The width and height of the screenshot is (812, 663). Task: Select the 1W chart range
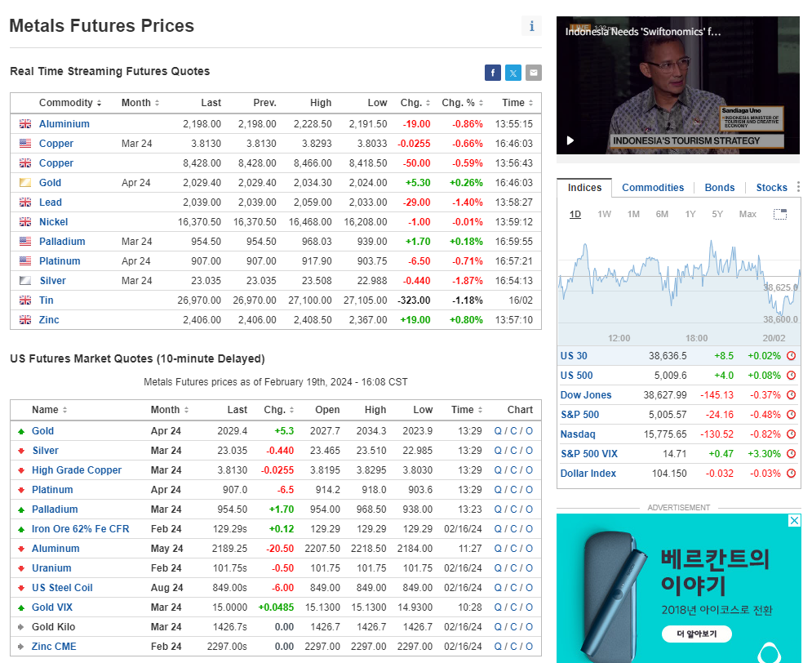click(604, 214)
